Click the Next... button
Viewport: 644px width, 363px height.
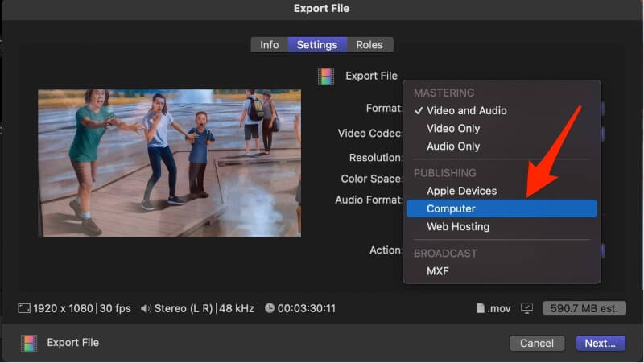pos(600,343)
